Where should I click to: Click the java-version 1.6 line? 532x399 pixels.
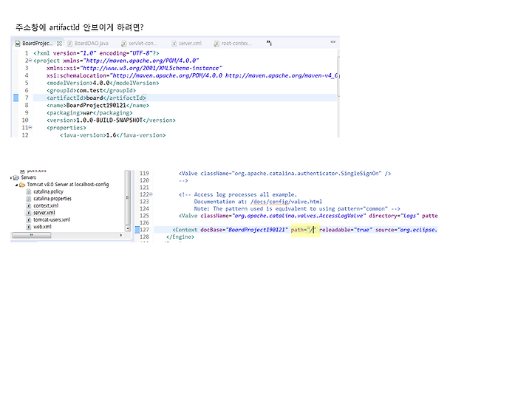pos(112,135)
